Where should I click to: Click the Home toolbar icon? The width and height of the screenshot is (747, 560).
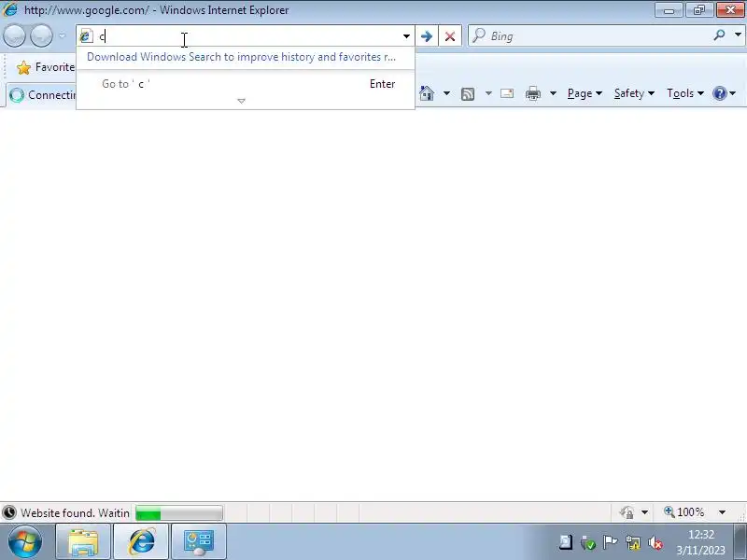point(427,93)
